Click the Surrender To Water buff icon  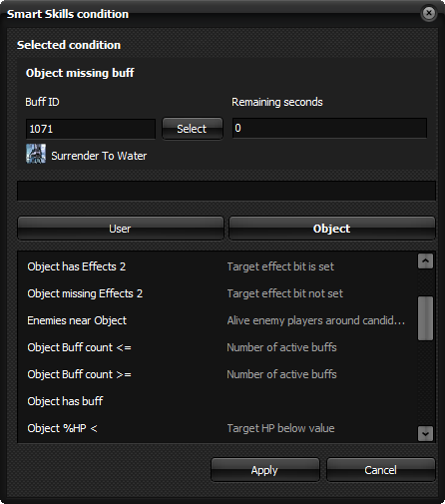pyautogui.click(x=36, y=154)
